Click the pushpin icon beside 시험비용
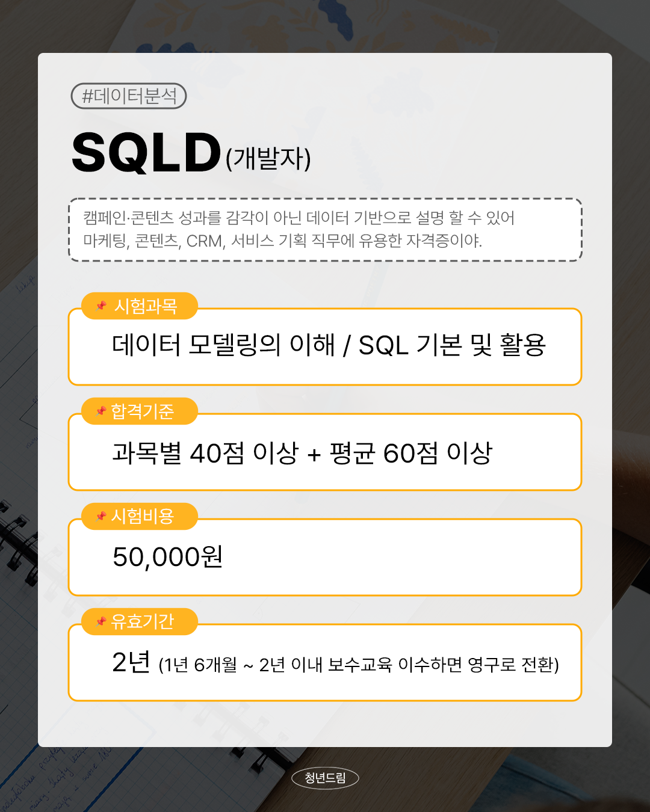 click(x=101, y=516)
